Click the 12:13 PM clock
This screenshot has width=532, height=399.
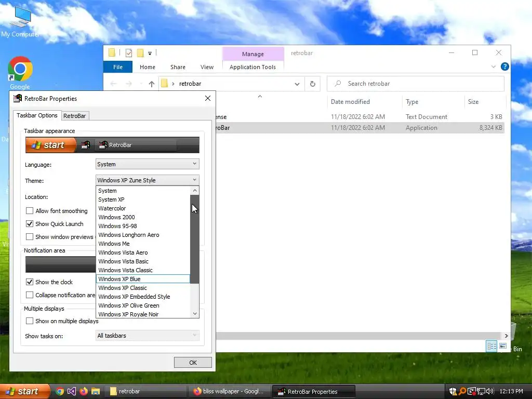point(511,391)
